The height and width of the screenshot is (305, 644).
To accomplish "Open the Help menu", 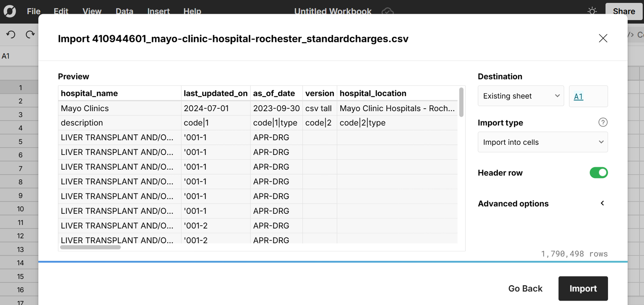I will (192, 11).
